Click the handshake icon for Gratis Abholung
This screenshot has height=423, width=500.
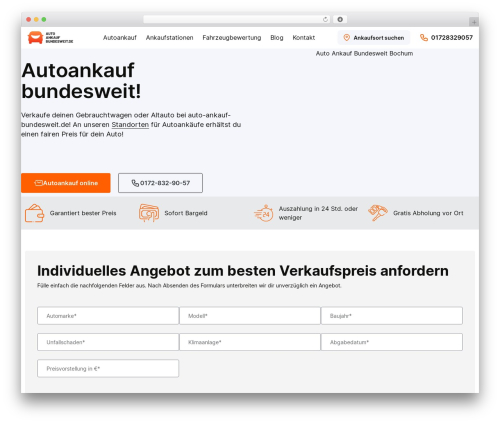click(378, 213)
